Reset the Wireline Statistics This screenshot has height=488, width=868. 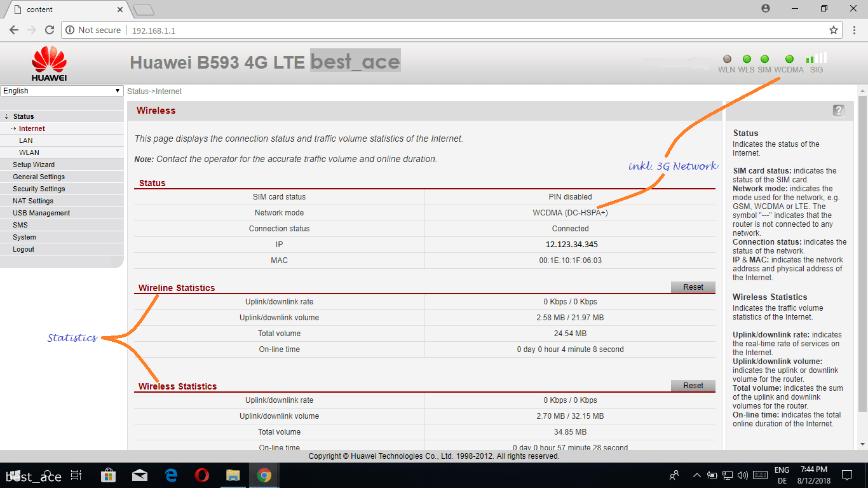(693, 287)
